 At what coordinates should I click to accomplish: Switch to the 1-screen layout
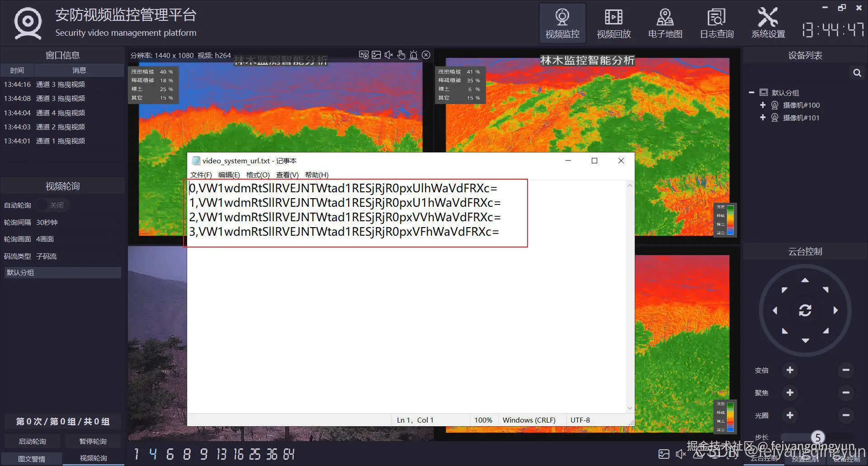coord(137,454)
